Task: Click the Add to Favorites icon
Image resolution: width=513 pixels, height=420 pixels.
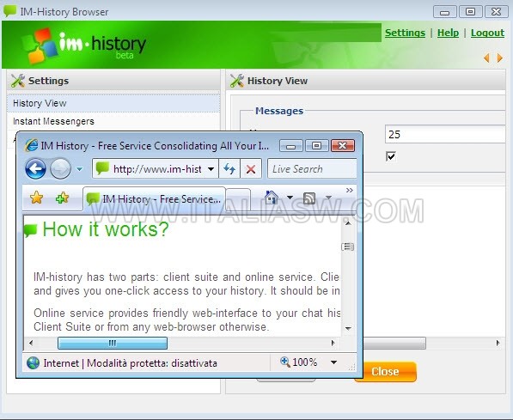Action: (x=62, y=198)
